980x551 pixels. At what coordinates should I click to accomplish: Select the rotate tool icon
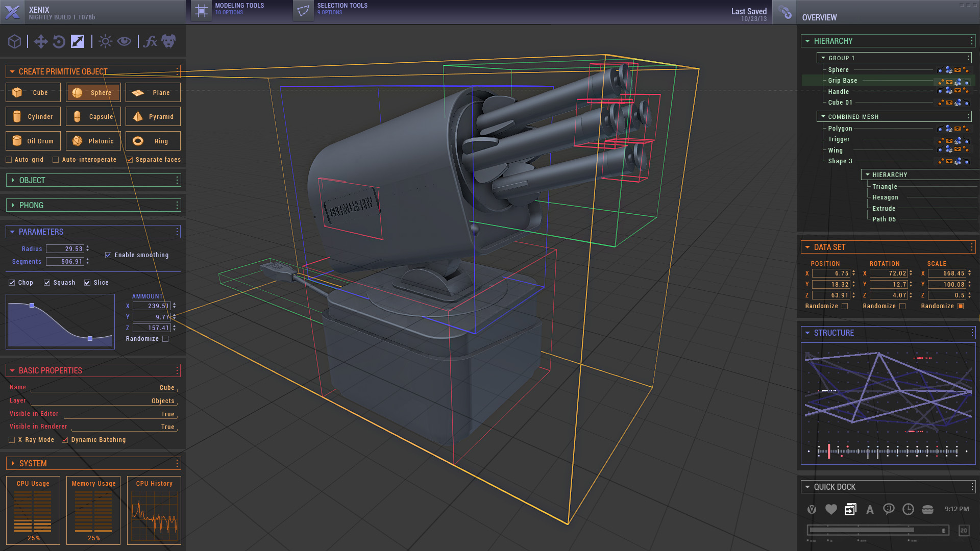coord(59,41)
